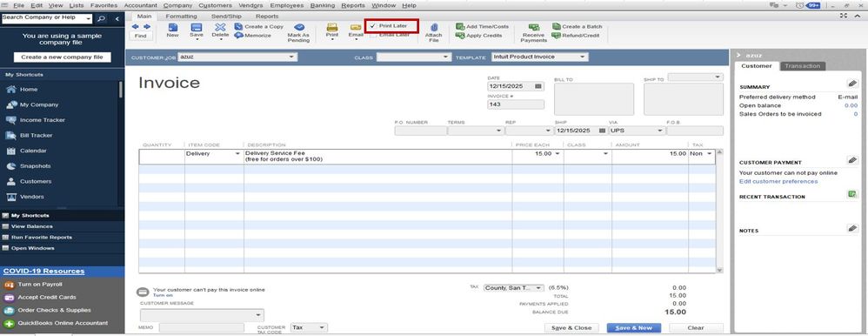868x336 pixels.
Task: Open the Ship To dropdown
Action: (718, 77)
